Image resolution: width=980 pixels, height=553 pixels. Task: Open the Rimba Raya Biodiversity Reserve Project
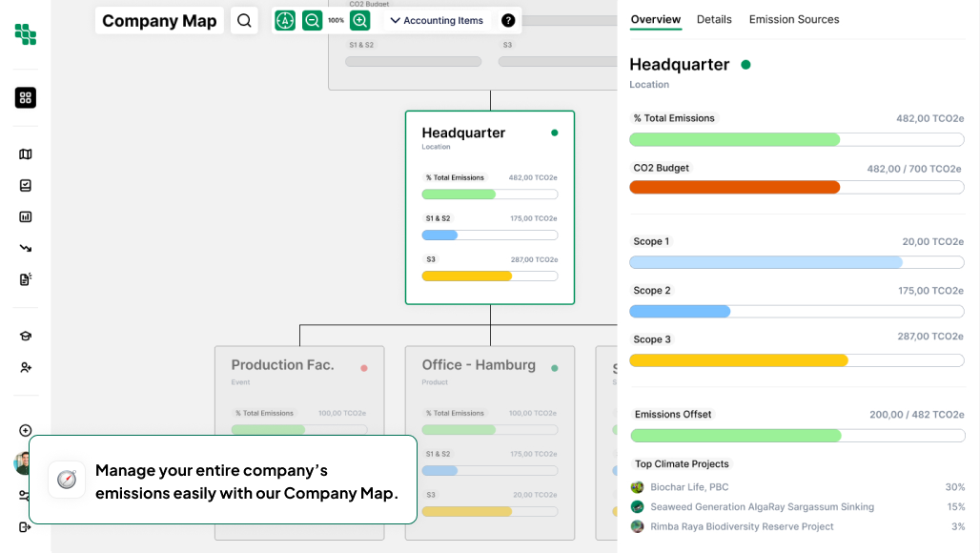[x=742, y=526]
